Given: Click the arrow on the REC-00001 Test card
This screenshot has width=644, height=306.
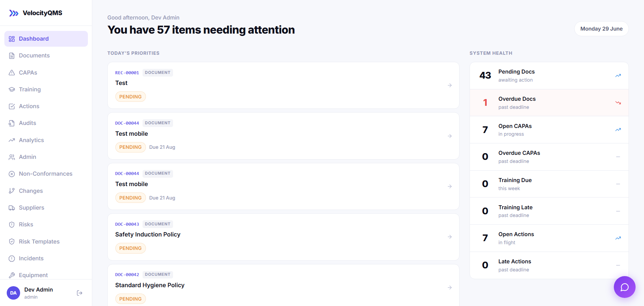Looking at the screenshot, I should [x=450, y=85].
